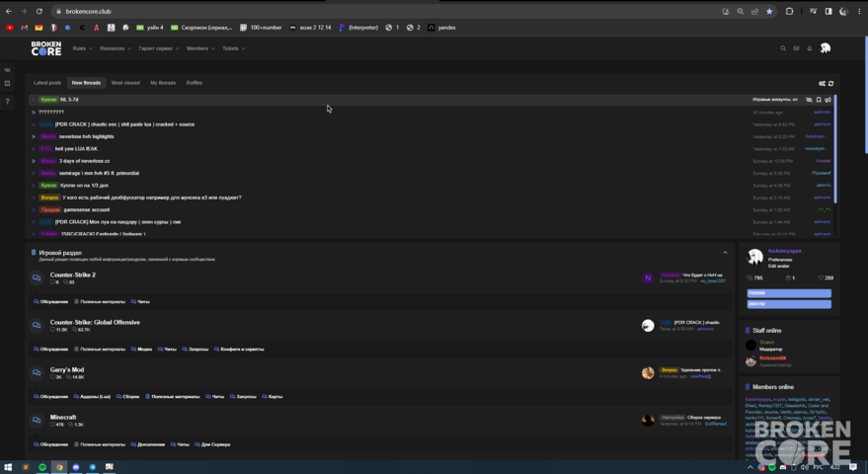Refresh the new threads widget
The width and height of the screenshot is (868, 474).
[x=830, y=83]
